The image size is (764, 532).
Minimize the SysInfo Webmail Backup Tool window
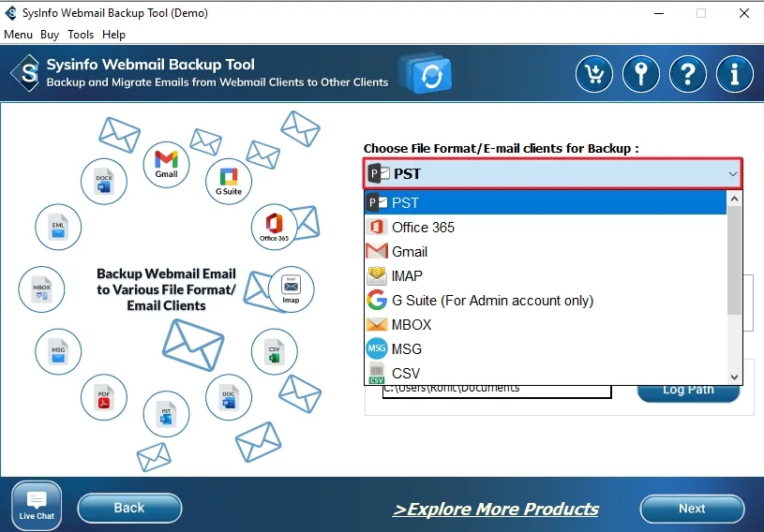[x=659, y=13]
